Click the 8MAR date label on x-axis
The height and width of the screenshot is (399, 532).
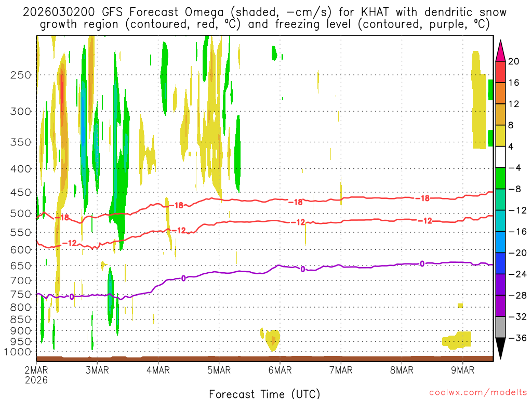pyautogui.click(x=402, y=370)
